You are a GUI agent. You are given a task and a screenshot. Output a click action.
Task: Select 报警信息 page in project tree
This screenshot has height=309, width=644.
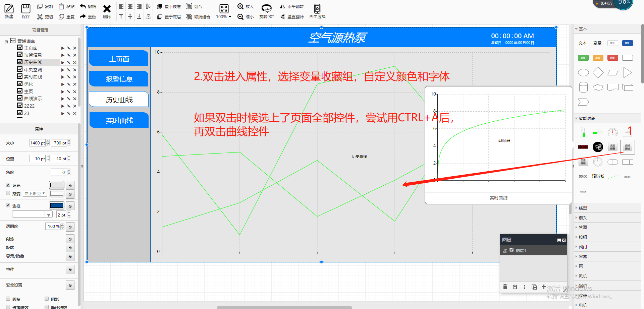(x=33, y=55)
